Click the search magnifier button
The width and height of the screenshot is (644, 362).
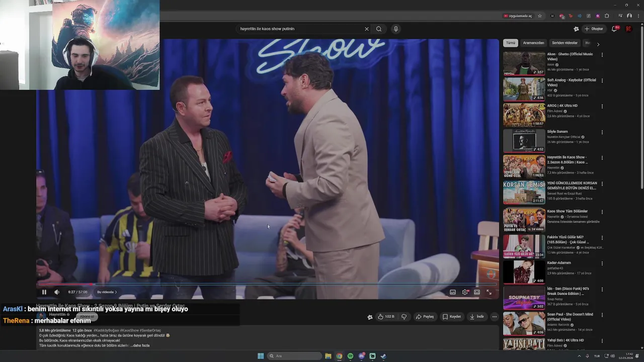(379, 29)
